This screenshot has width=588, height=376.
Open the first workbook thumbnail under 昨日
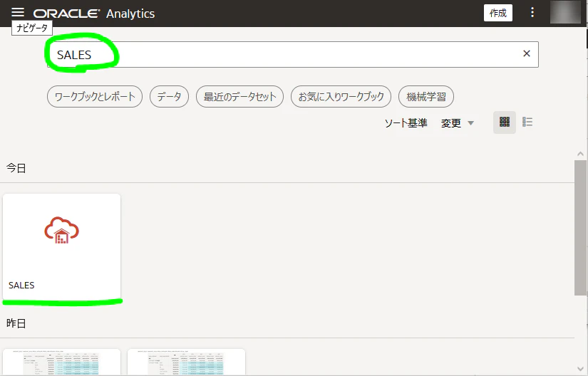click(61, 362)
